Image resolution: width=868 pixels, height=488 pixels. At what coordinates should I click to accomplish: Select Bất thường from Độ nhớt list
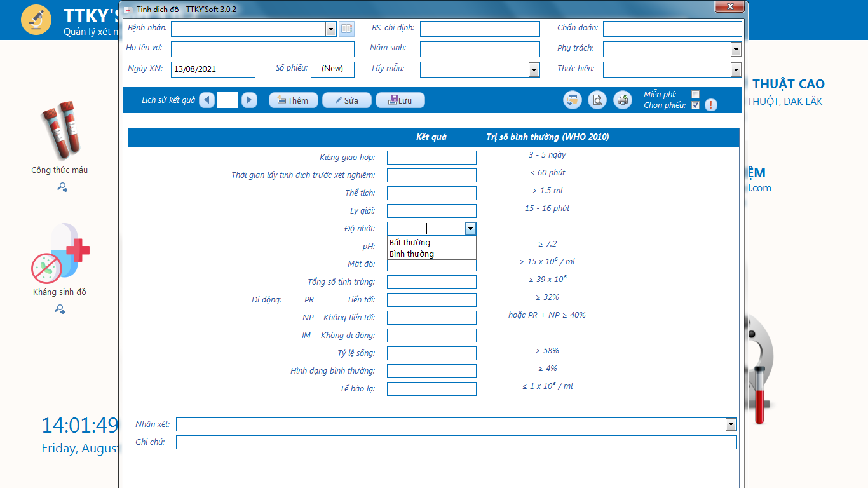(x=410, y=243)
